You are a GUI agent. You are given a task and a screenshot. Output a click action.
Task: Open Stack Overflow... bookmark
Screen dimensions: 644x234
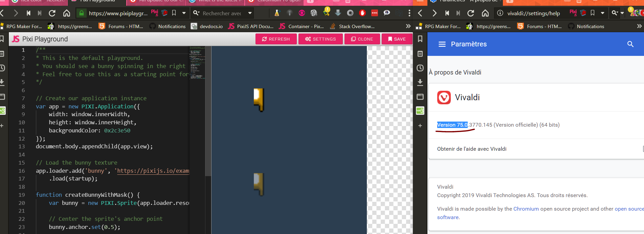pyautogui.click(x=352, y=26)
